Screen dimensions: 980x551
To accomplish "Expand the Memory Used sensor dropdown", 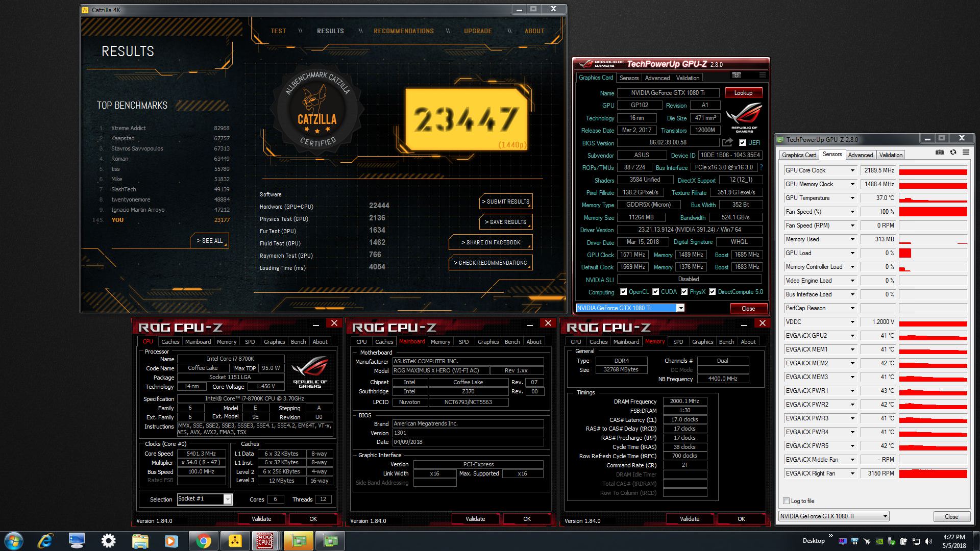I will 852,239.
